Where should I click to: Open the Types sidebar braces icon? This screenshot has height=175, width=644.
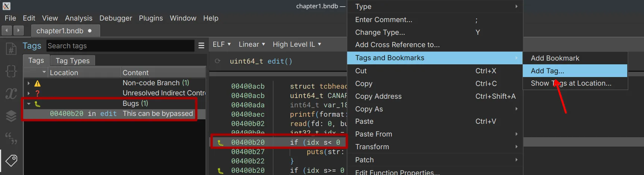pos(11,71)
